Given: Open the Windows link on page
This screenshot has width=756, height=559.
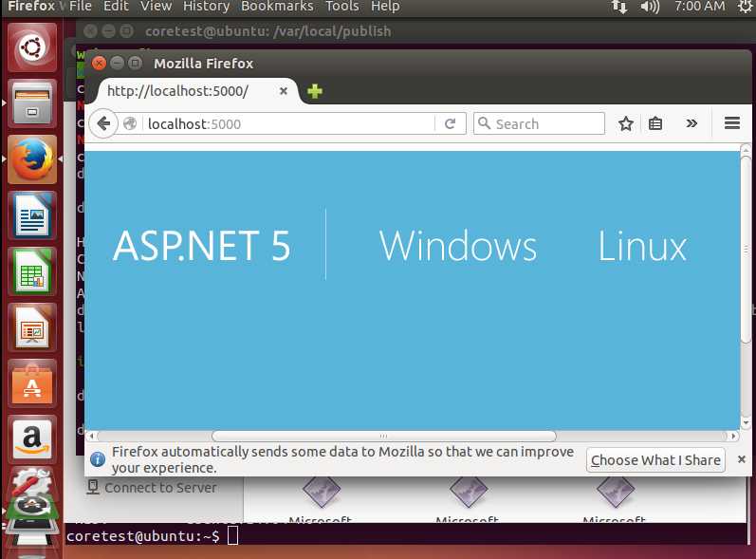Looking at the screenshot, I should pos(457,246).
